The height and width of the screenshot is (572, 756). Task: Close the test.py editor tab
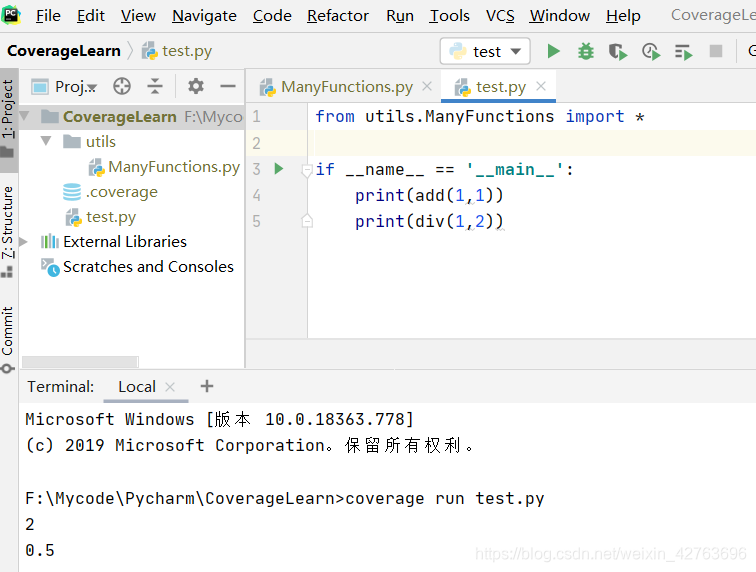point(541,86)
